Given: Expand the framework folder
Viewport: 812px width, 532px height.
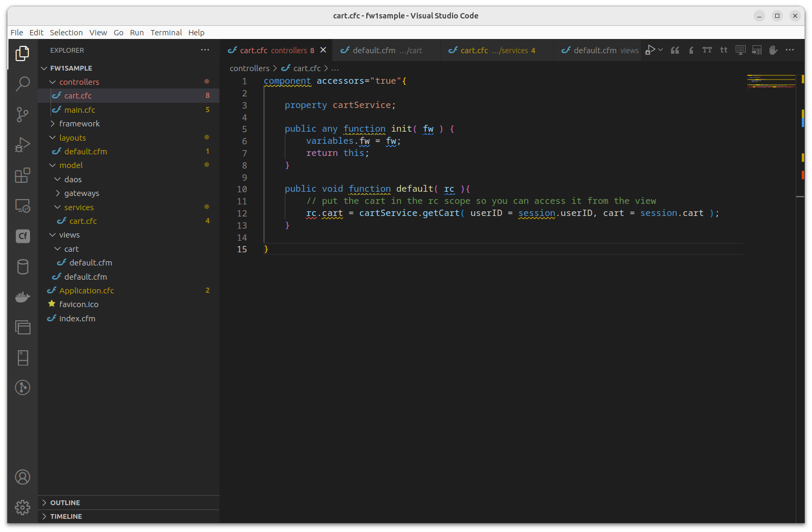Looking at the screenshot, I should point(53,124).
